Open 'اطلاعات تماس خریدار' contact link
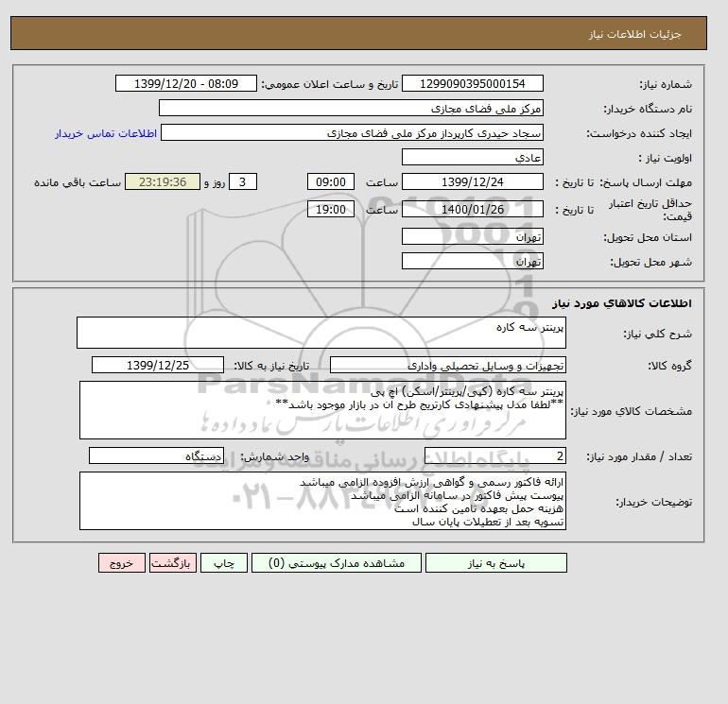The width and height of the screenshot is (728, 704). [106, 133]
